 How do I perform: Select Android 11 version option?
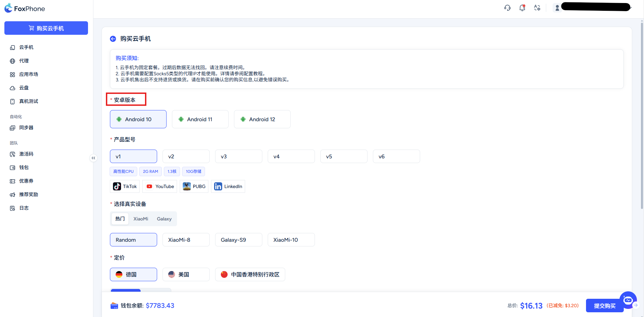(x=200, y=119)
